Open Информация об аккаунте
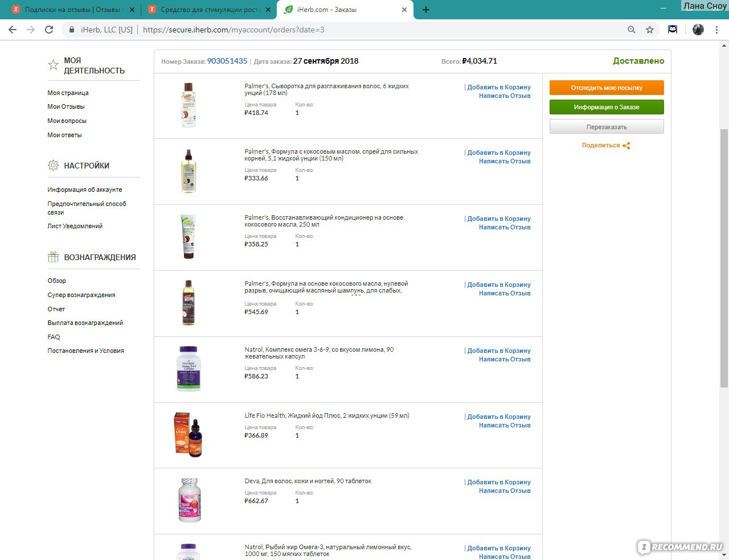This screenshot has height=560, width=729. pos(85,190)
